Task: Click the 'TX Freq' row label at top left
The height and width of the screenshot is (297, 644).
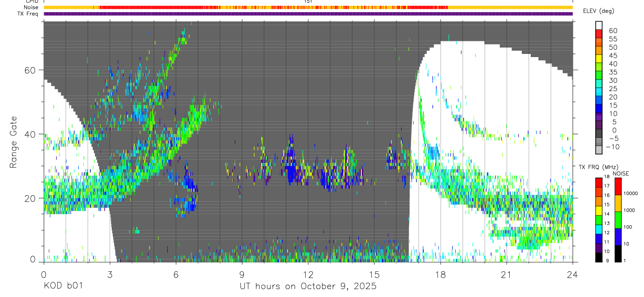Action: 28,14
